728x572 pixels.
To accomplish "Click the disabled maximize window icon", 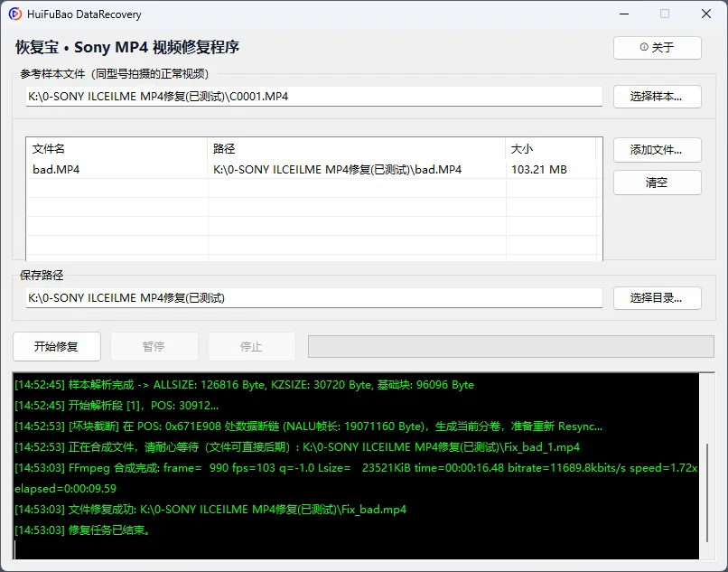I will [x=665, y=14].
